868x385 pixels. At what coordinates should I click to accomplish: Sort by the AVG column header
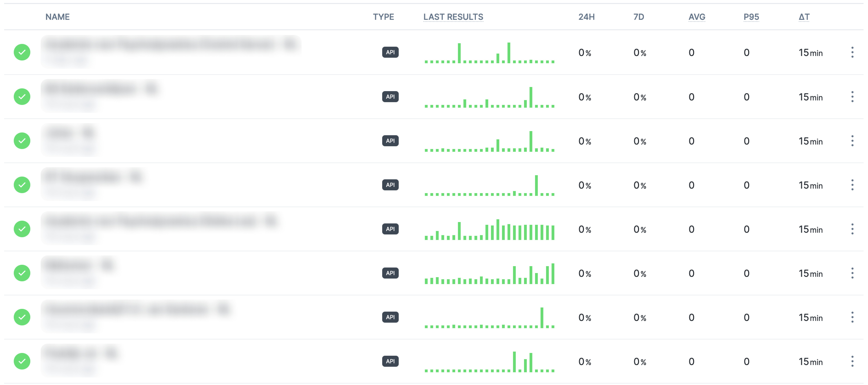[697, 17]
